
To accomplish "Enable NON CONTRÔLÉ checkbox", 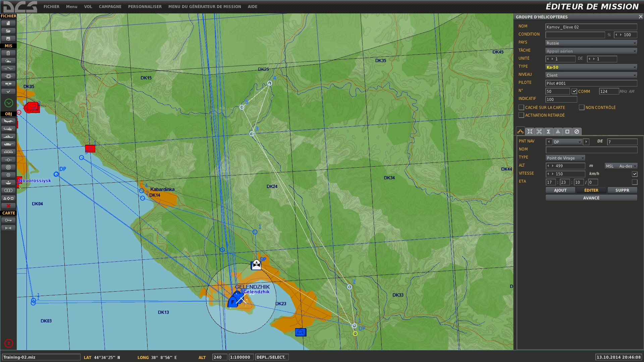I will (582, 107).
